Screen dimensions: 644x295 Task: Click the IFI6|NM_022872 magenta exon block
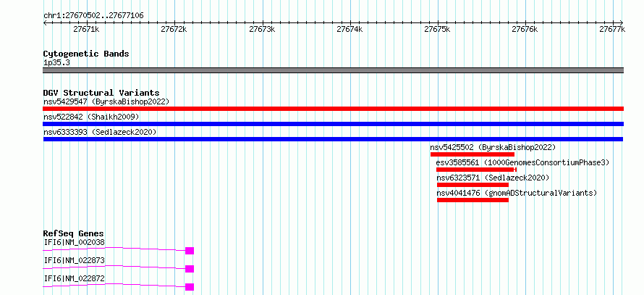coord(190,287)
